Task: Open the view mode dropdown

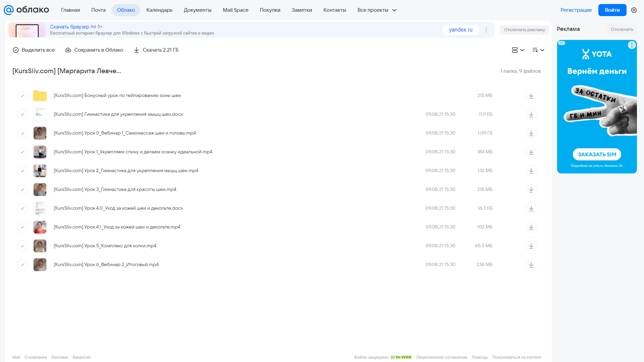Action: coord(518,50)
